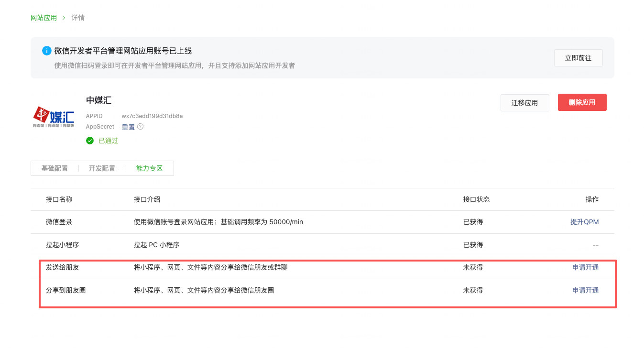Click the 已通过 status text
This screenshot has height=349, width=644.
pyautogui.click(x=108, y=141)
